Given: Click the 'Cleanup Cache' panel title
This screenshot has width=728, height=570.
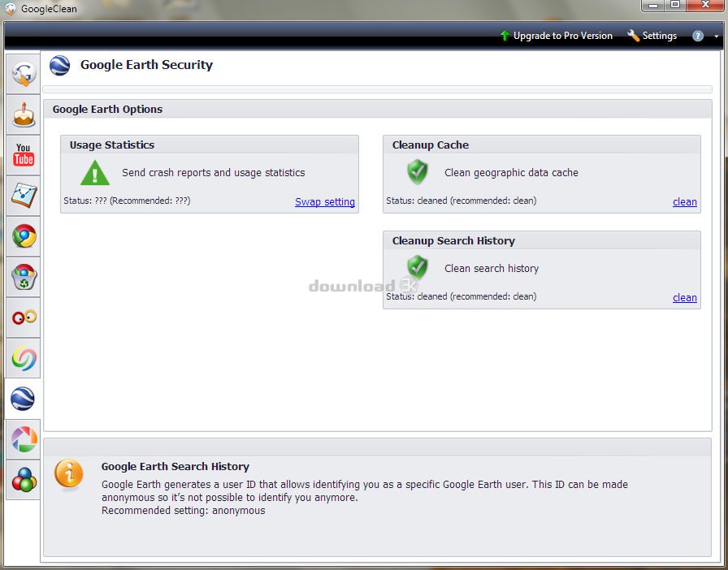Looking at the screenshot, I should point(431,145).
